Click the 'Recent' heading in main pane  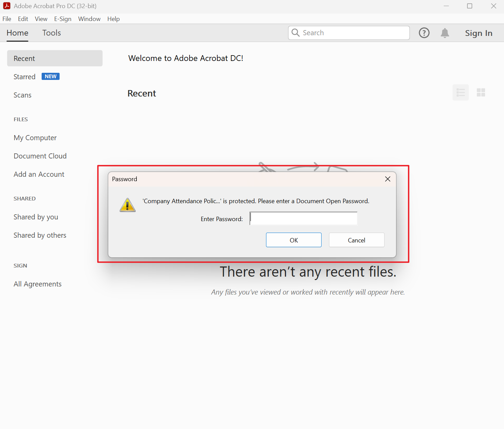(142, 93)
